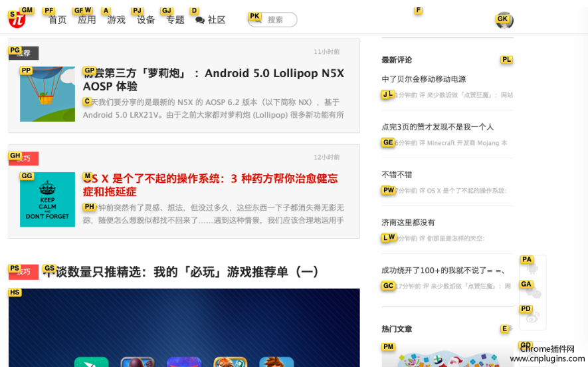Open the 设备 nav section
Screen dimensions: 588x367
[146, 20]
